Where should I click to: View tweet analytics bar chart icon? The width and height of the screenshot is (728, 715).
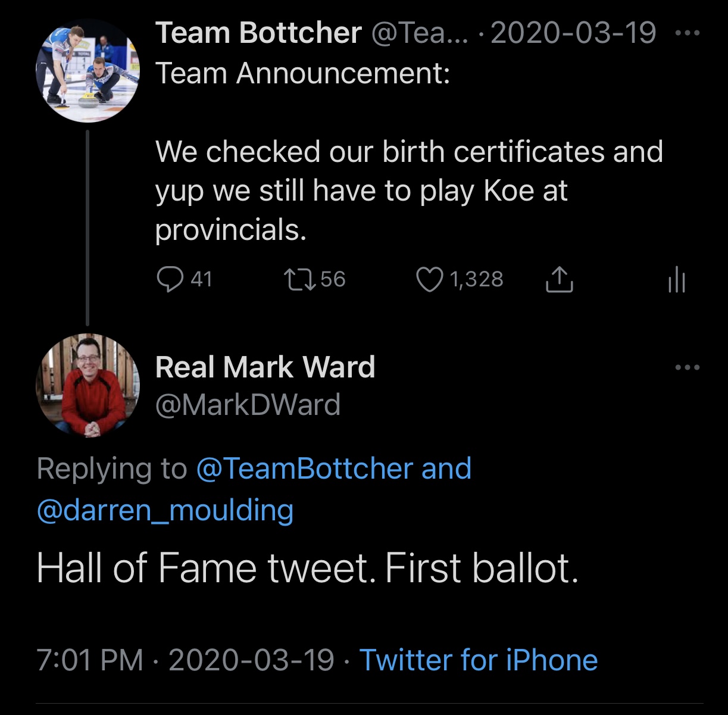tap(677, 279)
